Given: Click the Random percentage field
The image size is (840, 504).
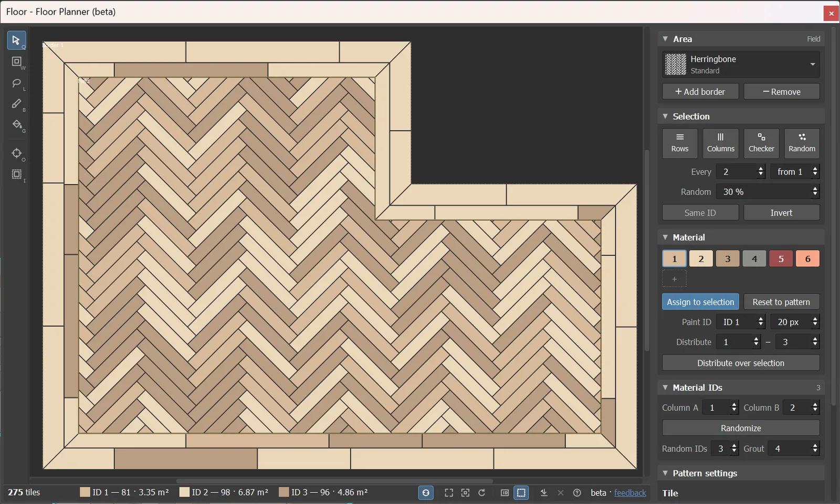Looking at the screenshot, I should [768, 192].
